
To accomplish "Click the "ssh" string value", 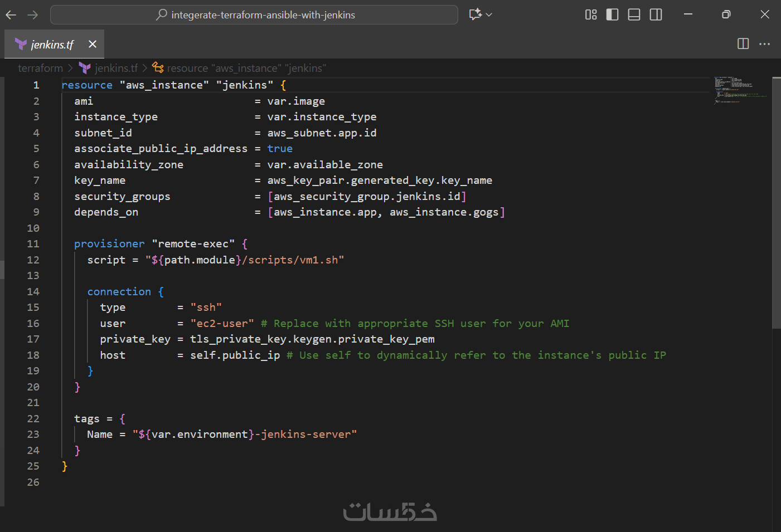I will [206, 308].
